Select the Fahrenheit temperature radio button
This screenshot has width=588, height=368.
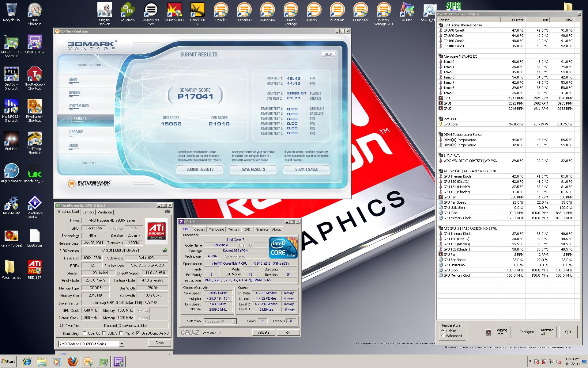tap(443, 335)
